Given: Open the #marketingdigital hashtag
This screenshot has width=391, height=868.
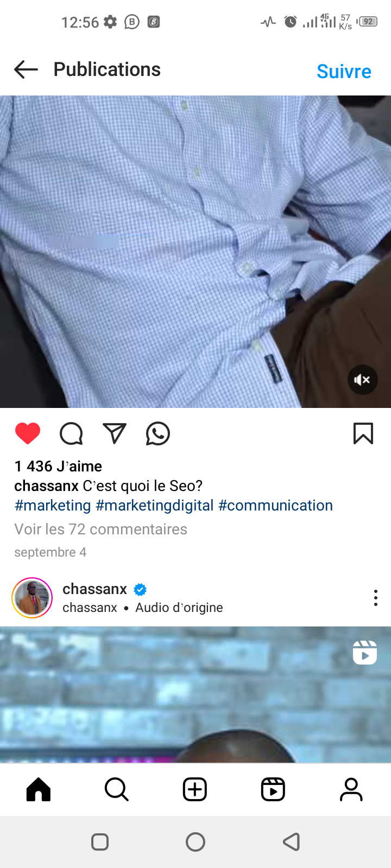Looking at the screenshot, I should coord(155,506).
